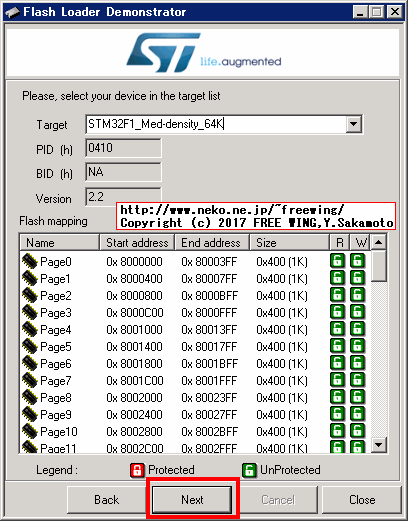Click the Page1 chip icon
This screenshot has height=521, width=408.
[29, 278]
